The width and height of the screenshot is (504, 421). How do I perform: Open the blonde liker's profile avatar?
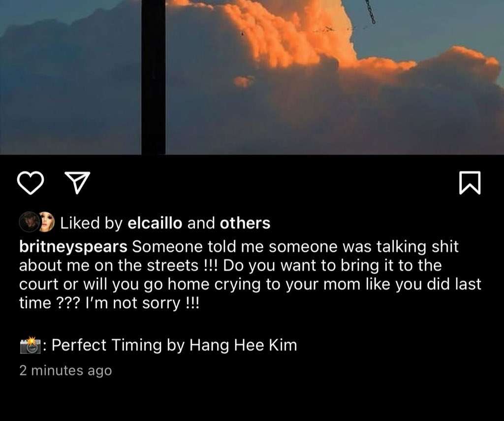coord(47,222)
